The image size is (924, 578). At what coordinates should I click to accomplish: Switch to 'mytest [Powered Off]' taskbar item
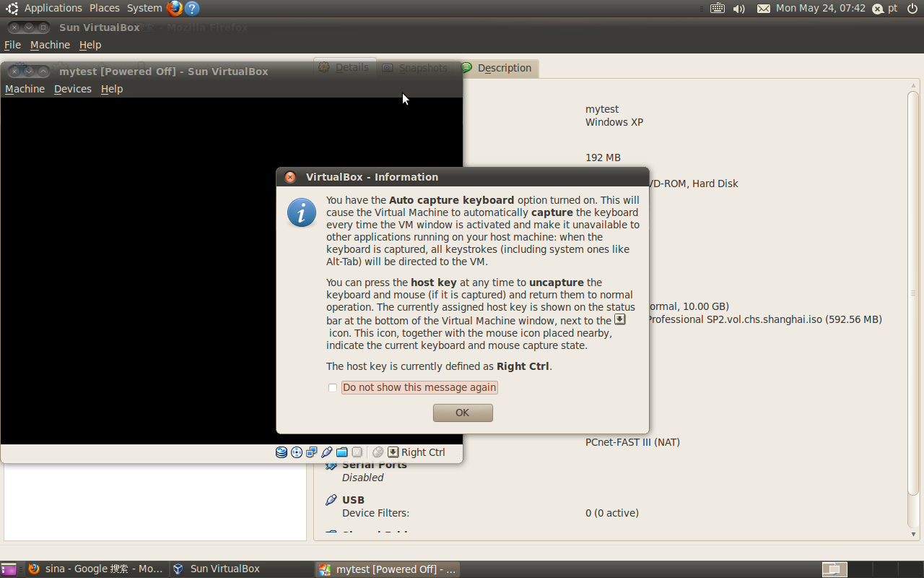point(388,569)
